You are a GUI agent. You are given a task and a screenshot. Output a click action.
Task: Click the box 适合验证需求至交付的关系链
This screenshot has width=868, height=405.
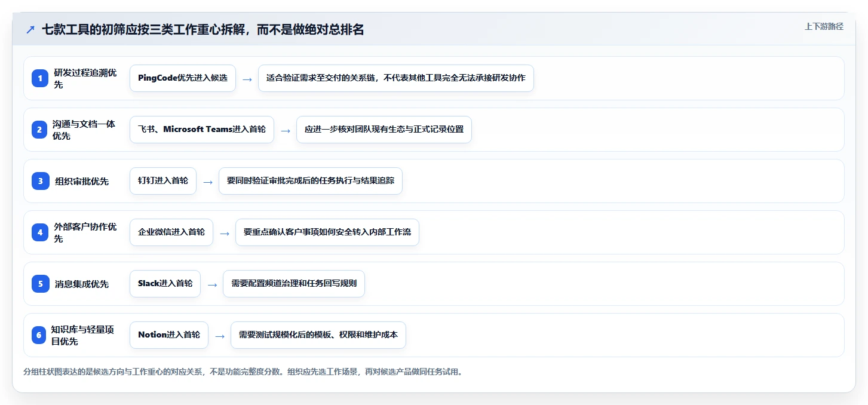coord(395,78)
